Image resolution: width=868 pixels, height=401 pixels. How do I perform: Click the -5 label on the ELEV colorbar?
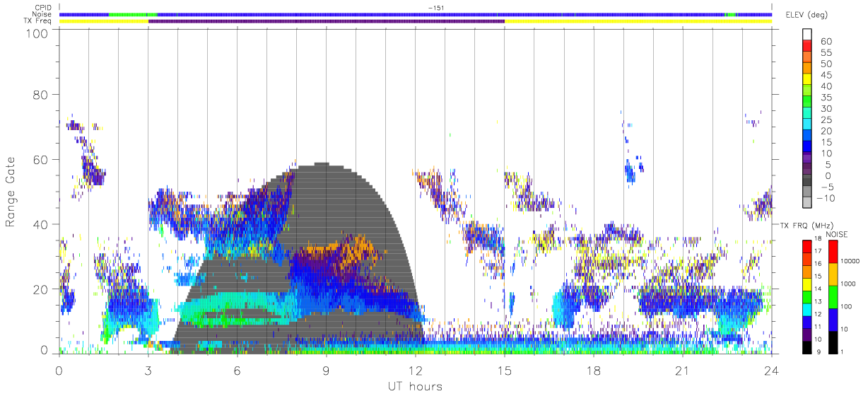(826, 187)
